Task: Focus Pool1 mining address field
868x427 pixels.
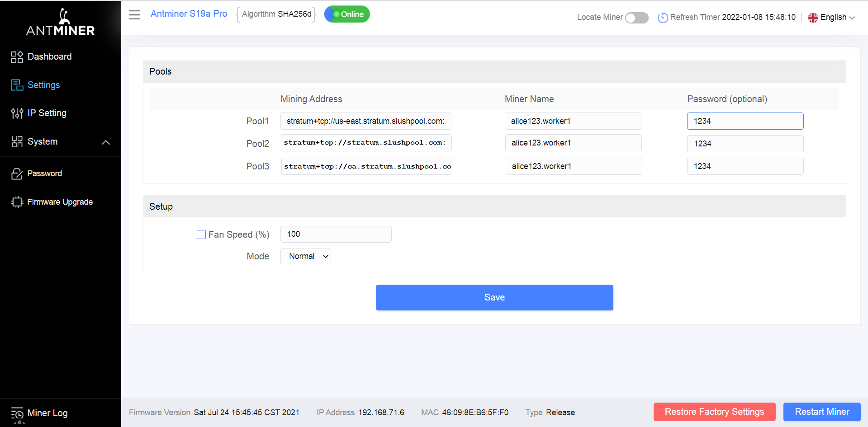Action: (x=366, y=121)
